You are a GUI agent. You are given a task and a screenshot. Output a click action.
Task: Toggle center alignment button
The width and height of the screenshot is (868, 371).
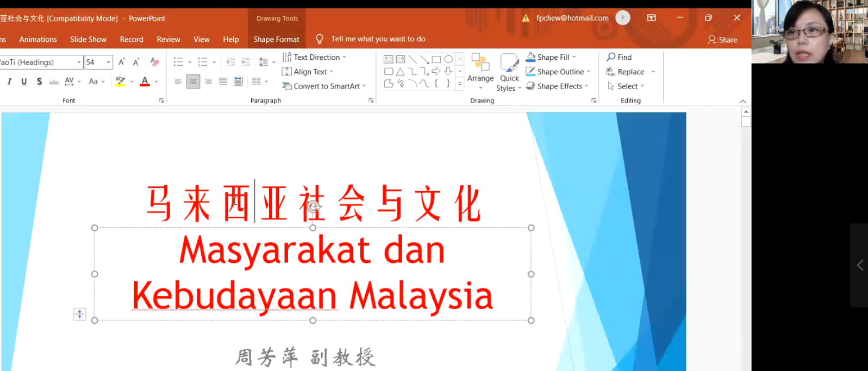click(193, 81)
